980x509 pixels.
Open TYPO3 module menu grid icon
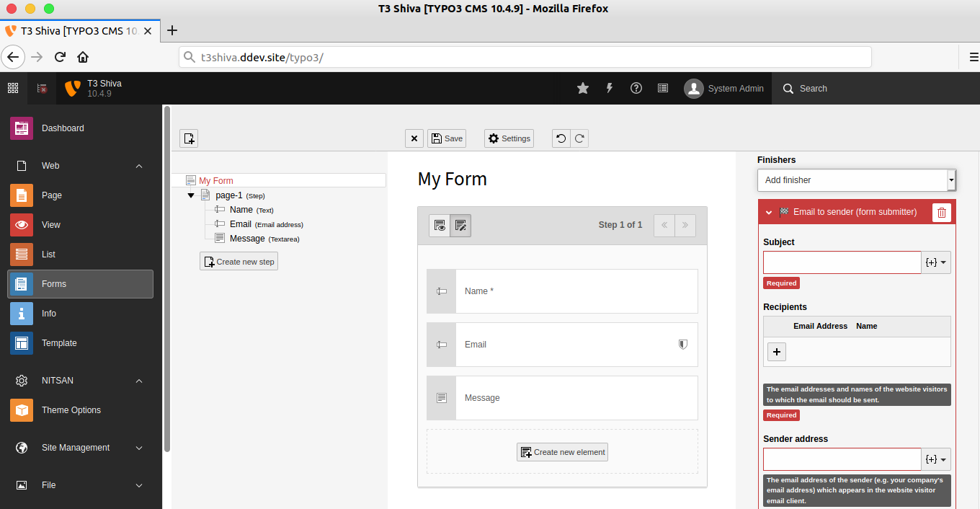coord(12,88)
